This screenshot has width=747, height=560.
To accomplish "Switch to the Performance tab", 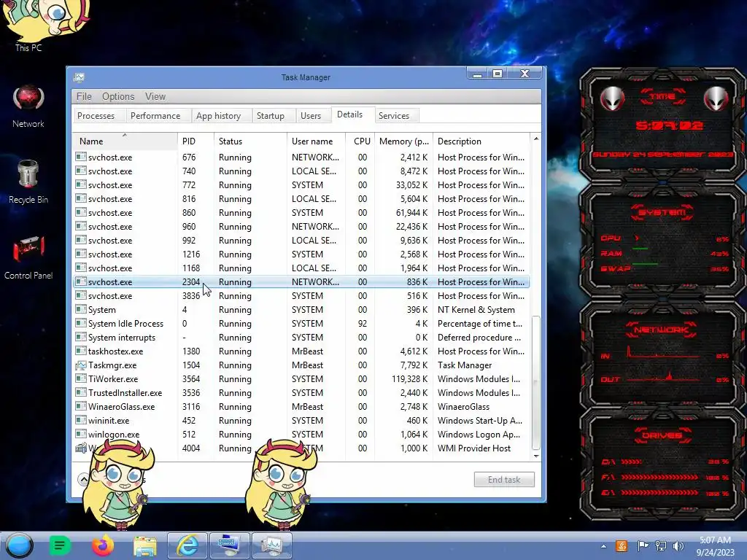I will (x=155, y=116).
